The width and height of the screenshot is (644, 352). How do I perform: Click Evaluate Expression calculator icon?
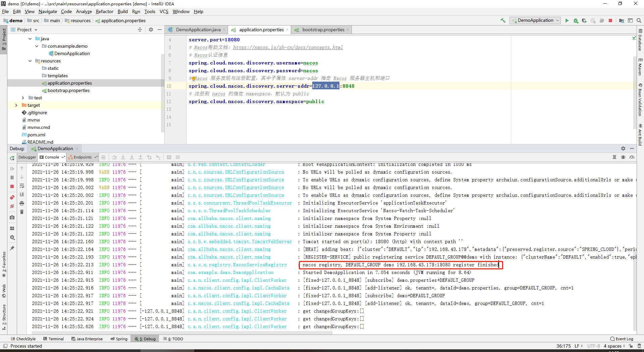click(x=169, y=157)
